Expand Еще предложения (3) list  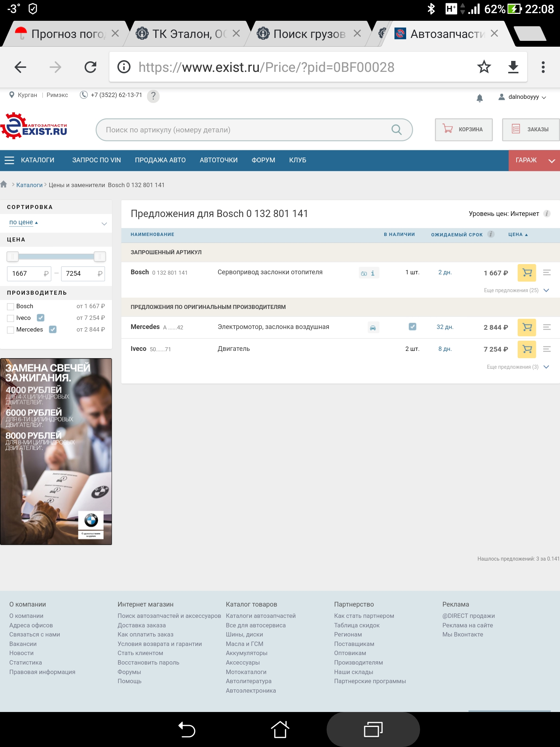coord(518,367)
